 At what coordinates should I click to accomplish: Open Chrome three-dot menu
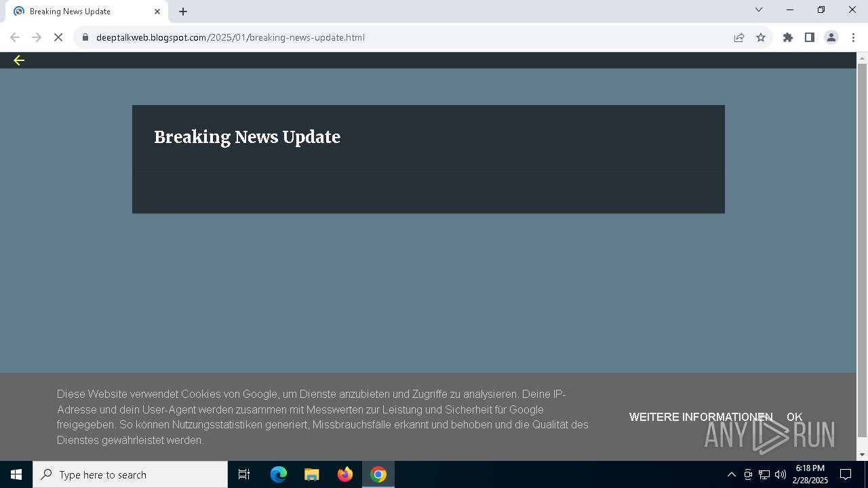pos(853,37)
